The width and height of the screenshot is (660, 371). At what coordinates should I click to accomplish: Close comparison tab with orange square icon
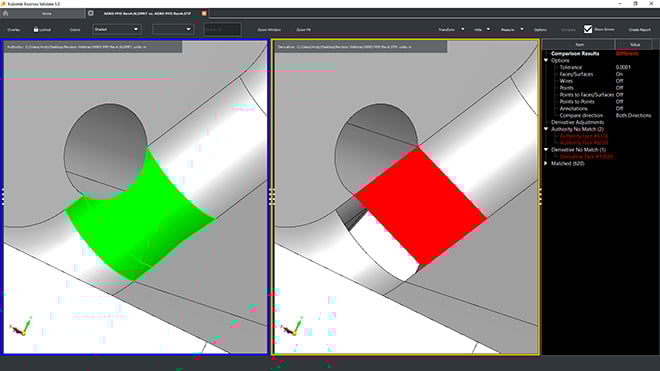[204, 13]
